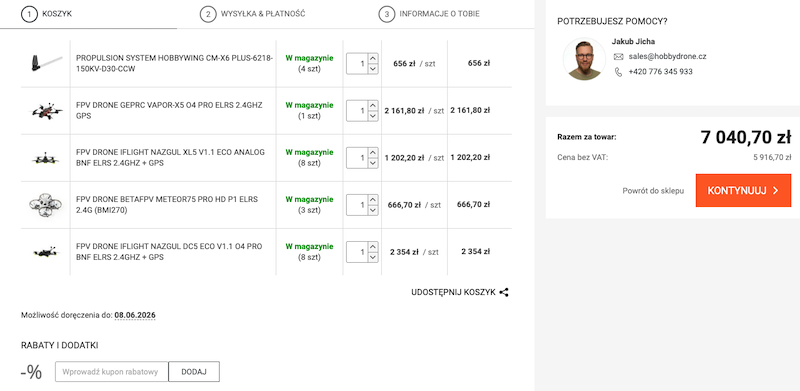Click the phone handset icon
The height and width of the screenshot is (391, 800).
click(618, 72)
